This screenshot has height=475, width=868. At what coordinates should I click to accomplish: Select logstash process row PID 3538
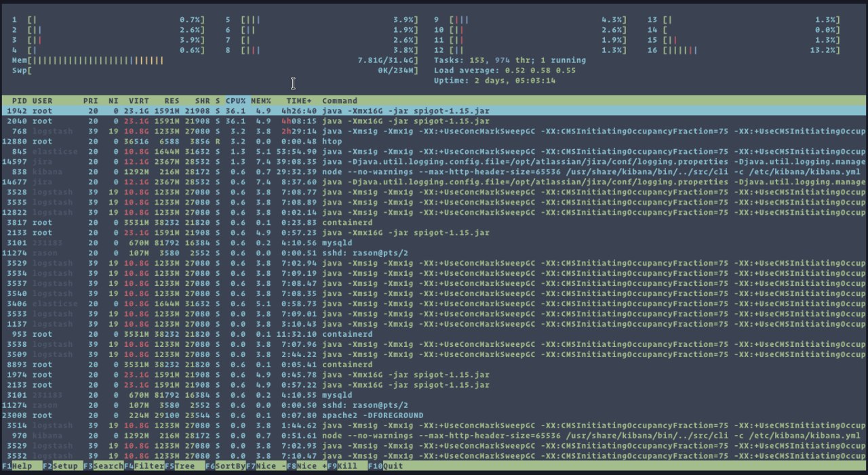click(434, 344)
